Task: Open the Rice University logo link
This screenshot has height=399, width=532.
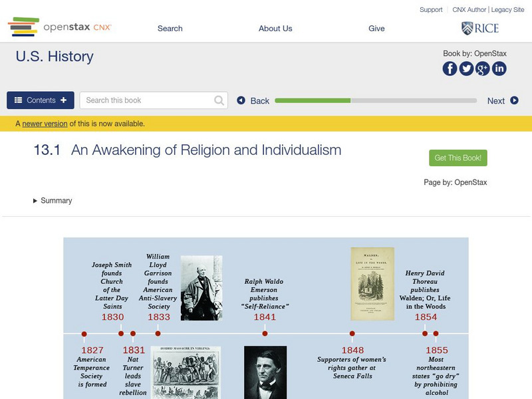Action: click(479, 28)
